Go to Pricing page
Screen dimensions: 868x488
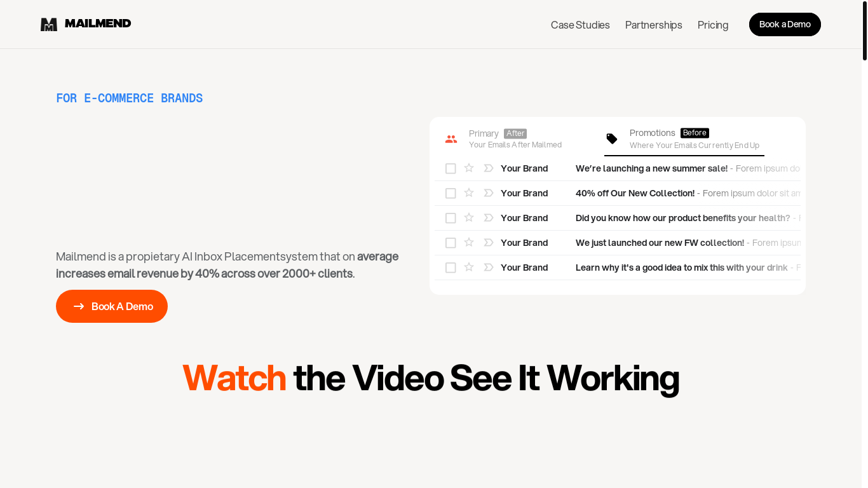click(713, 25)
